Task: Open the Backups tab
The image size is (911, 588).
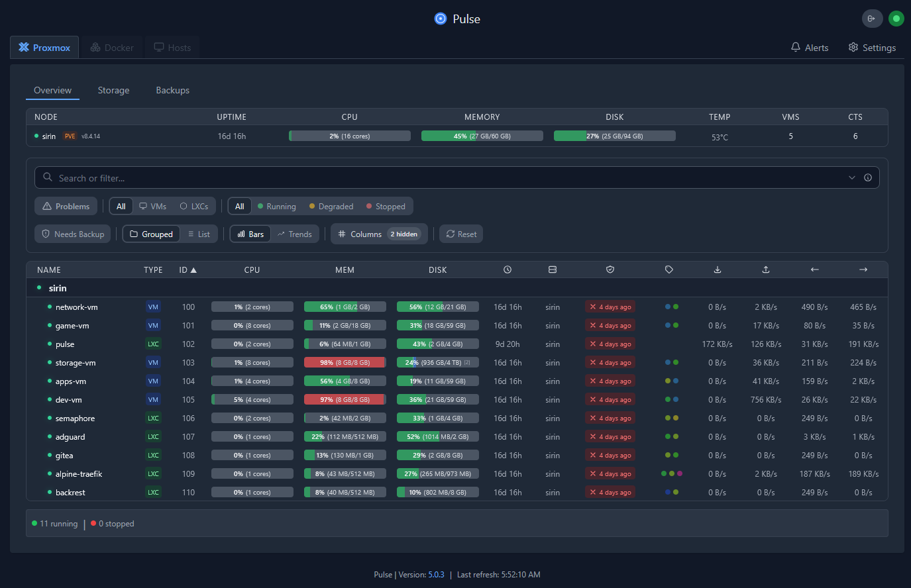Action: pyautogui.click(x=172, y=90)
